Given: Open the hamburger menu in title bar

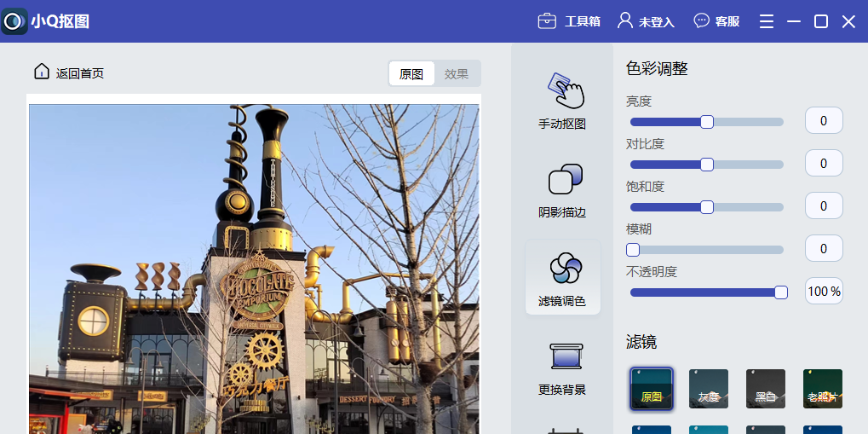Looking at the screenshot, I should [x=767, y=21].
